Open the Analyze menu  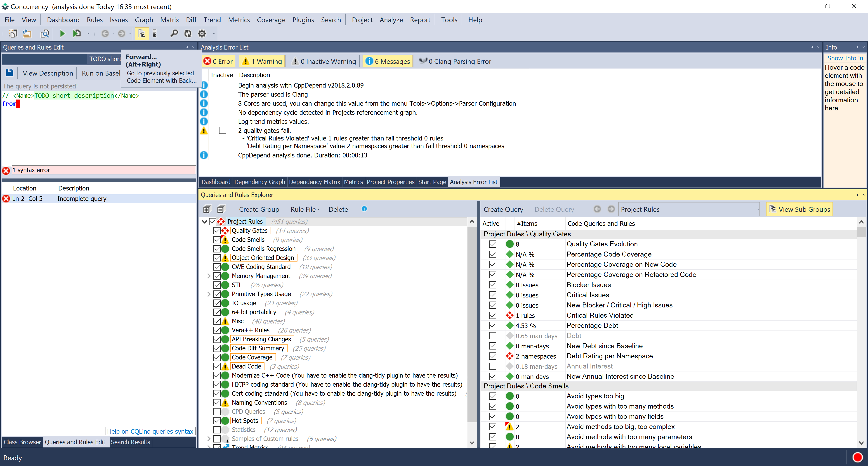[391, 20]
